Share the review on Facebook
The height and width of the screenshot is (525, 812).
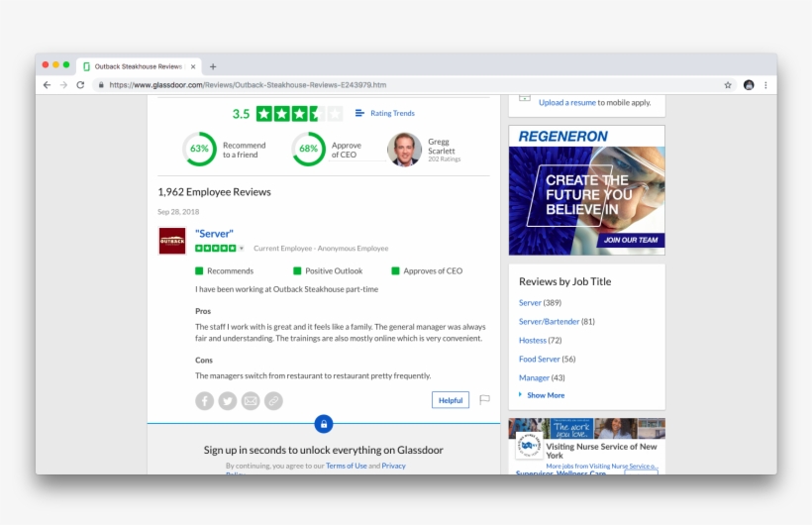205,400
